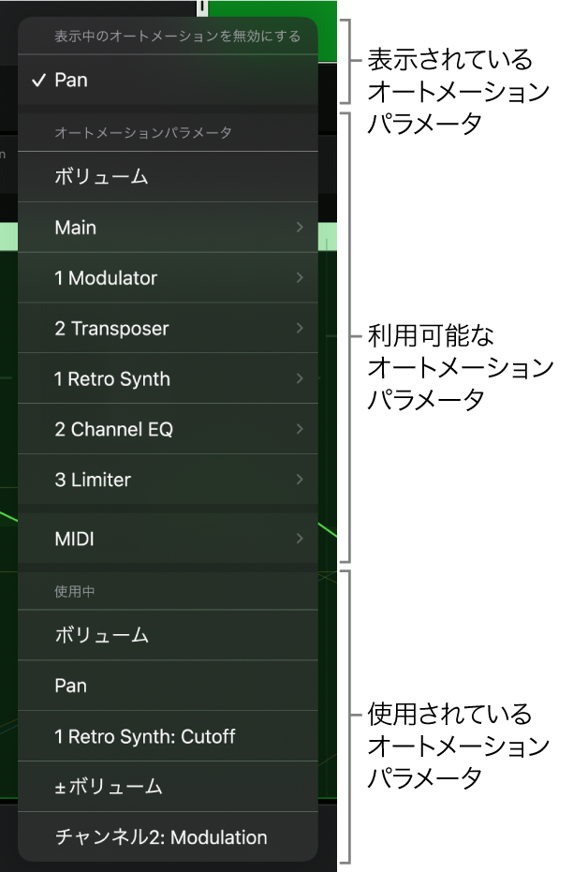Click the MIDI chevron arrow icon

(301, 539)
